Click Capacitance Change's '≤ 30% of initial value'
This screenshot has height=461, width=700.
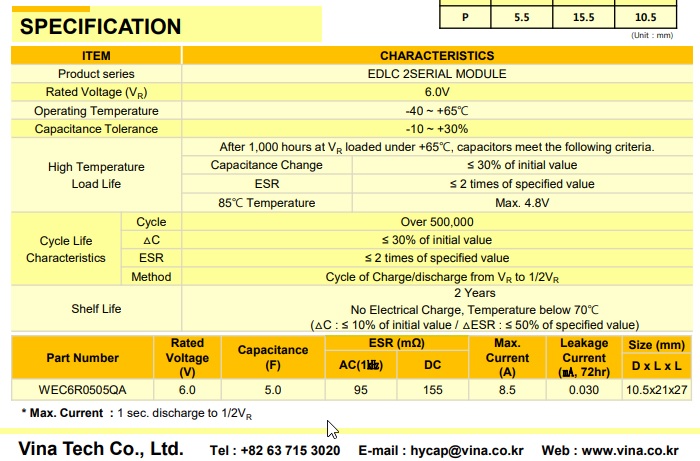pos(522,165)
